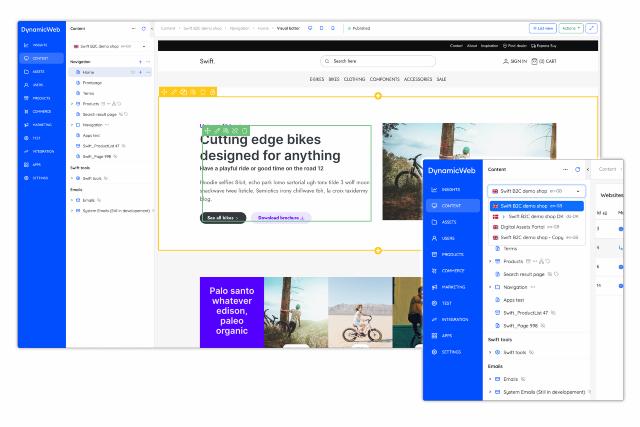640x427 pixels.
Task: Click the move icon on the yellow row toolbar
Action: (x=164, y=92)
